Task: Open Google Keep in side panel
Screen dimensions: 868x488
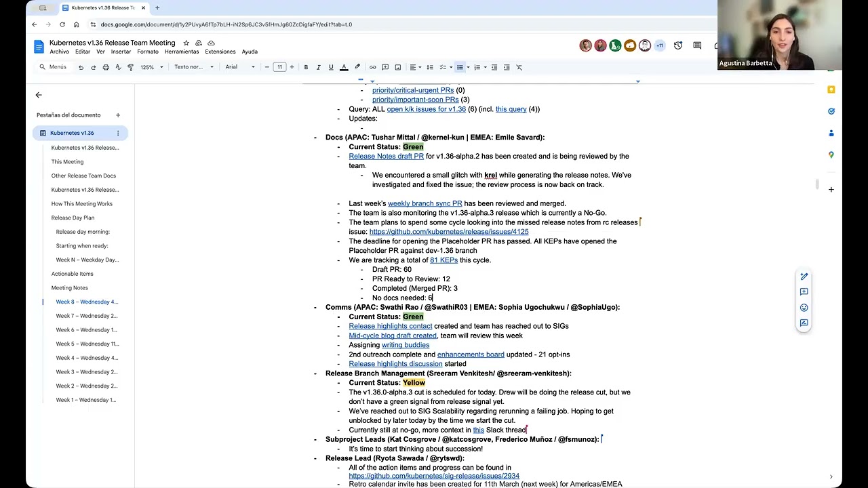Action: click(831, 89)
